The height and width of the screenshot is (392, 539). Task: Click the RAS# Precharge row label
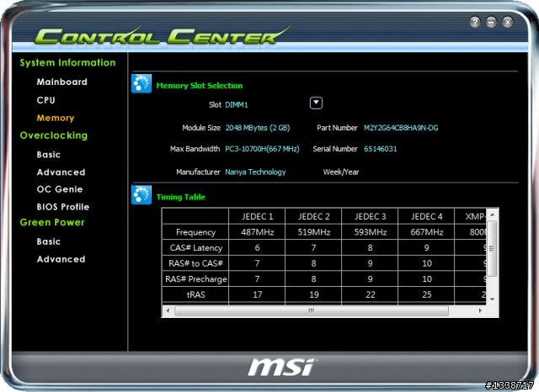click(195, 278)
